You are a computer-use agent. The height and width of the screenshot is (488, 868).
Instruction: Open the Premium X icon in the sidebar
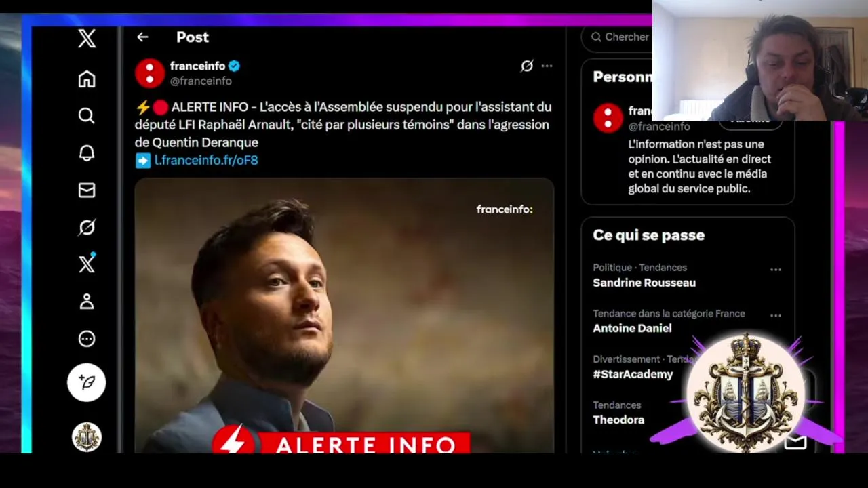coord(87,263)
